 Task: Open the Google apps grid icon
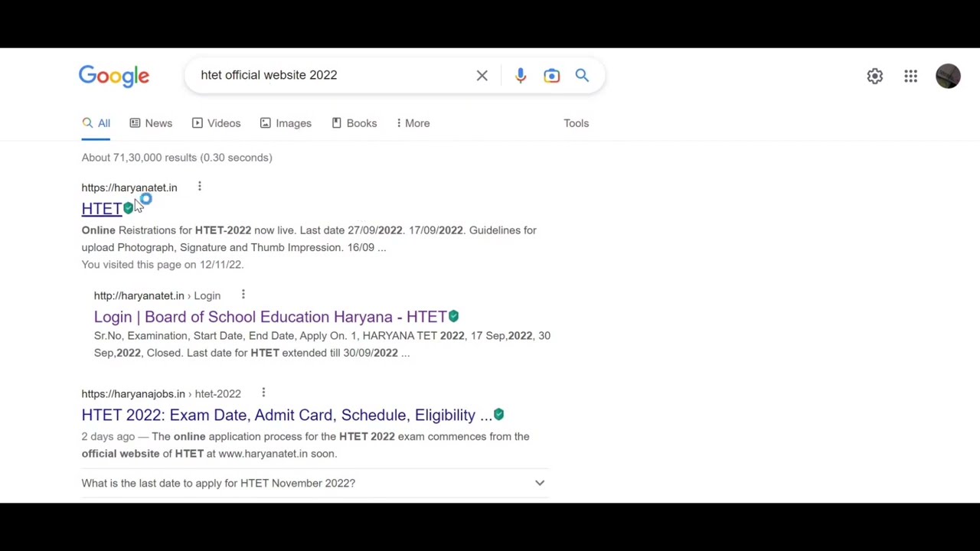(910, 76)
